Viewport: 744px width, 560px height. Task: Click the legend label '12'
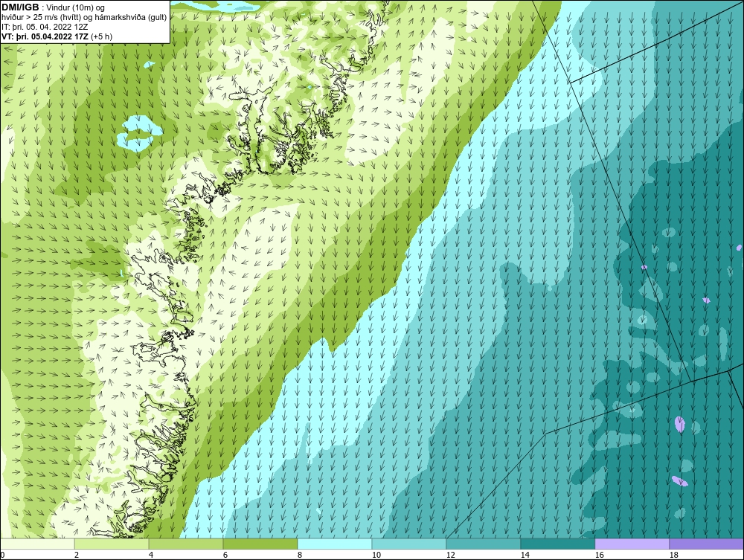450,555
